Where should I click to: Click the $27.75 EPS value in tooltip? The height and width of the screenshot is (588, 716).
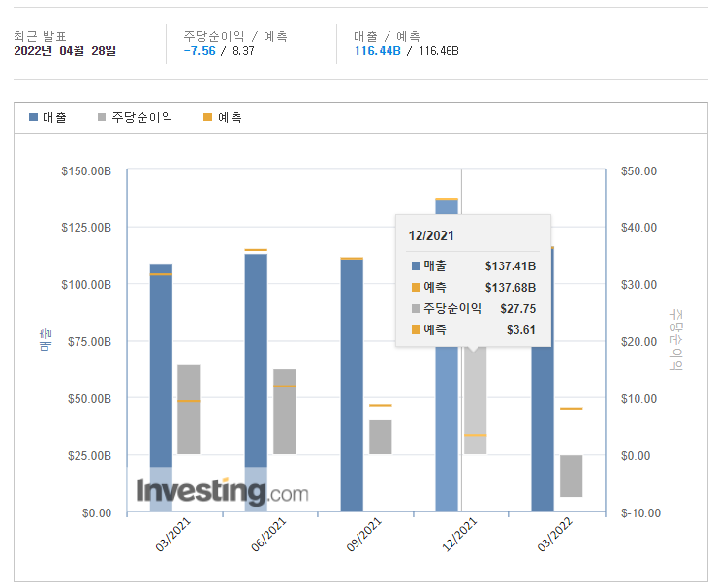(517, 309)
